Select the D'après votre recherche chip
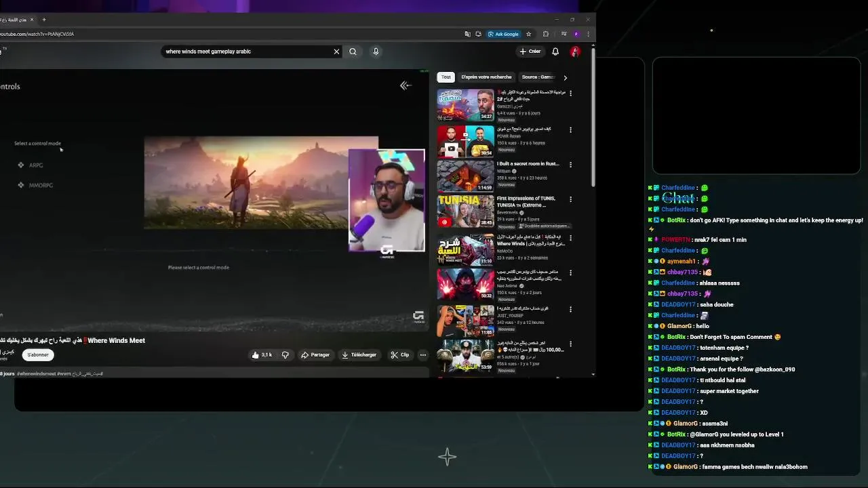The image size is (868, 488). coord(486,77)
